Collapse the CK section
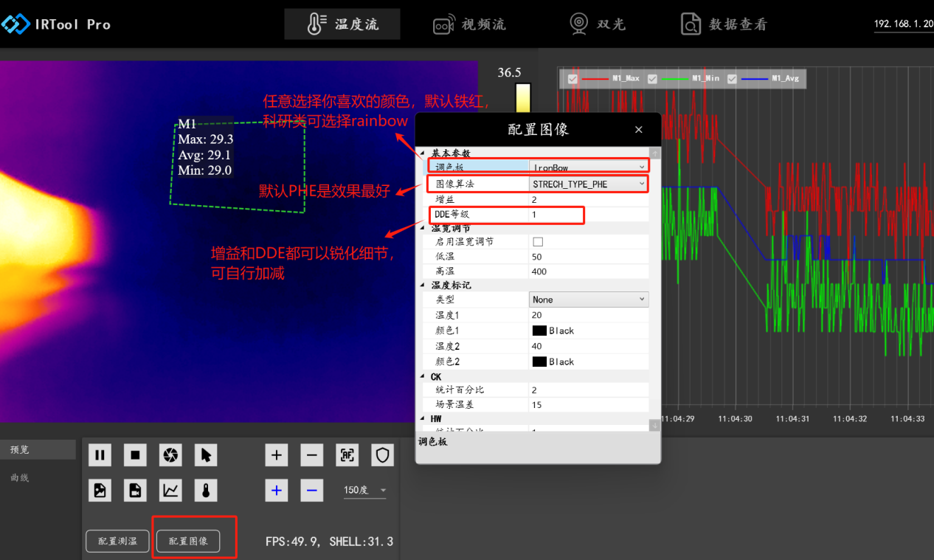This screenshot has width=934, height=560. [423, 376]
